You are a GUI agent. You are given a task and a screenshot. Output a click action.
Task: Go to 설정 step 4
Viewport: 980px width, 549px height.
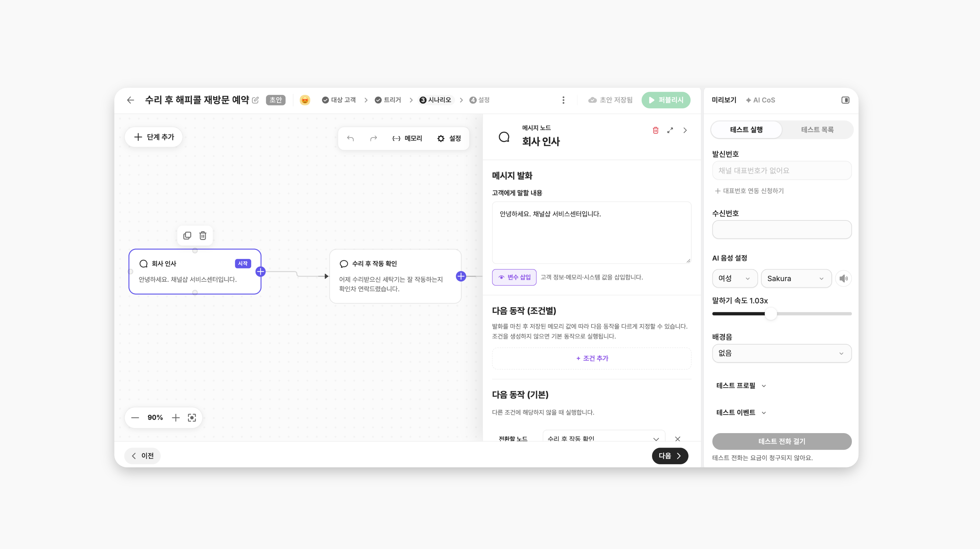[x=479, y=100]
